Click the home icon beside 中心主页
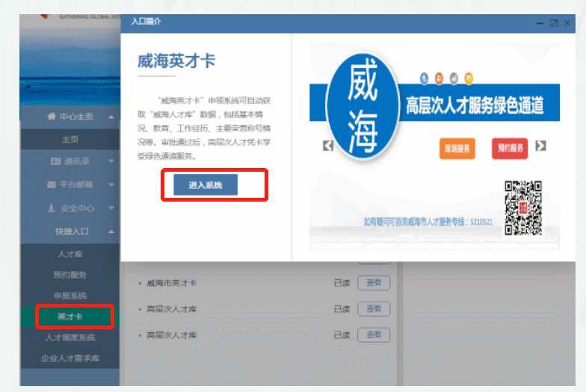The height and width of the screenshot is (392, 586). tap(51, 116)
